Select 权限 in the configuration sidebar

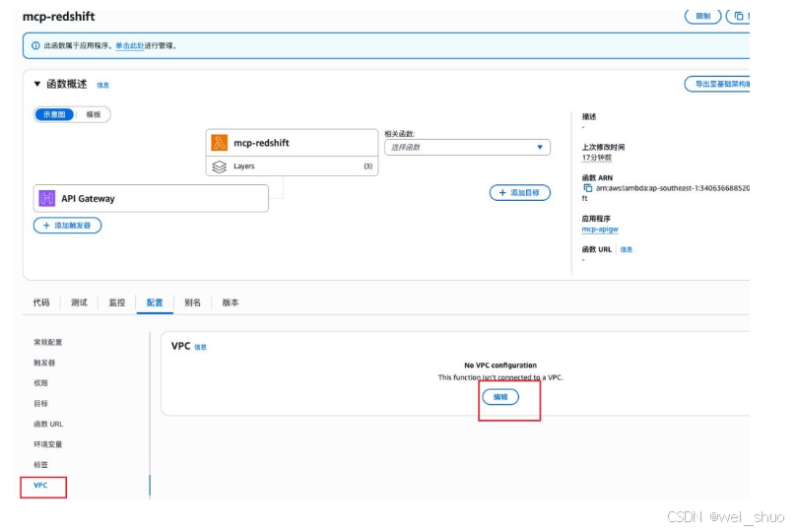40,383
